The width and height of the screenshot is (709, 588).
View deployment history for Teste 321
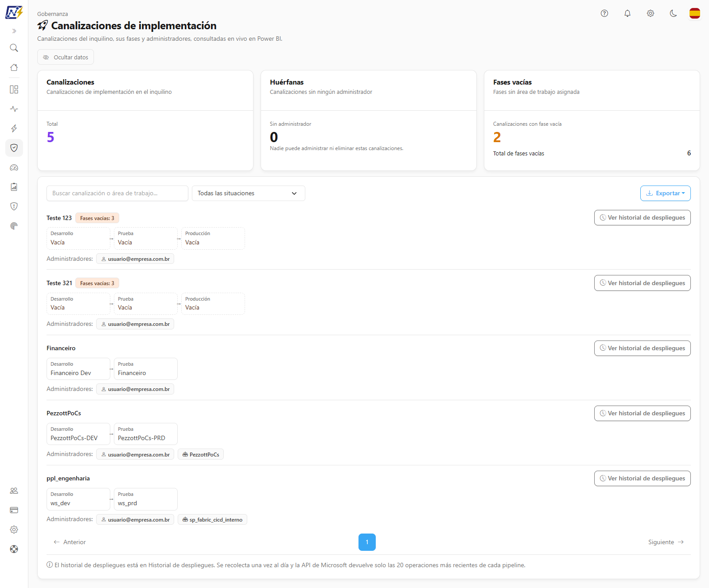643,283
